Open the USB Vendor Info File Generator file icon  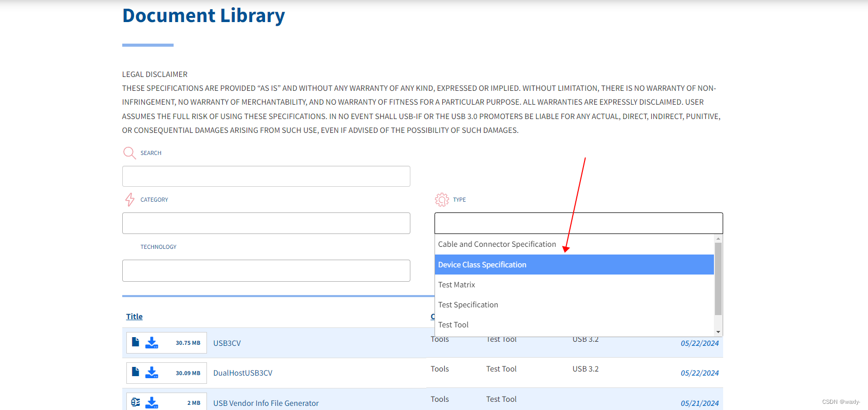coord(136,402)
